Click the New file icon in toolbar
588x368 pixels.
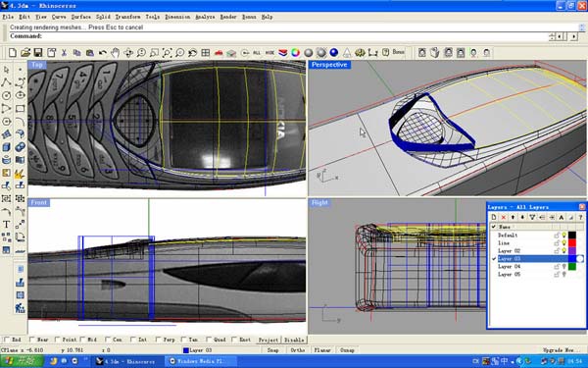[13, 53]
